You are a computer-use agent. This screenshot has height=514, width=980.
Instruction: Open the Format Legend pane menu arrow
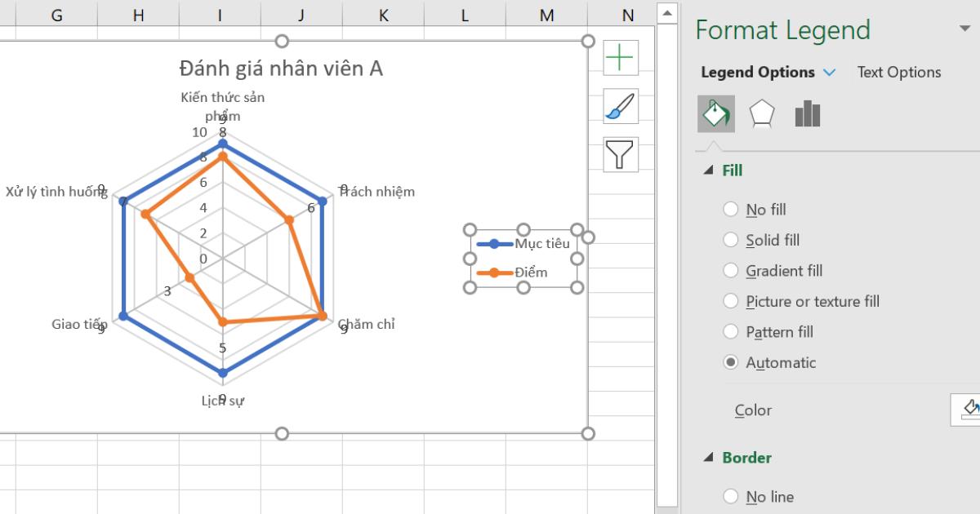pos(968,29)
